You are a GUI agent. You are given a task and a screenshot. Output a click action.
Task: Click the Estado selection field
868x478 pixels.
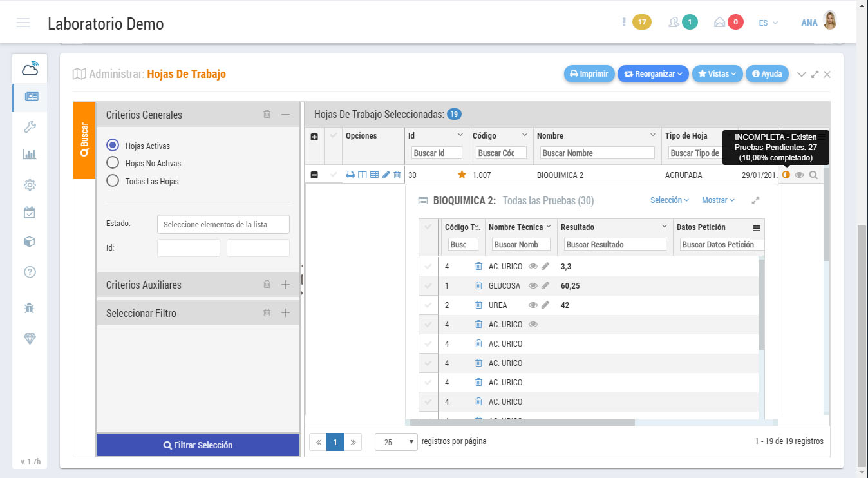point(223,224)
